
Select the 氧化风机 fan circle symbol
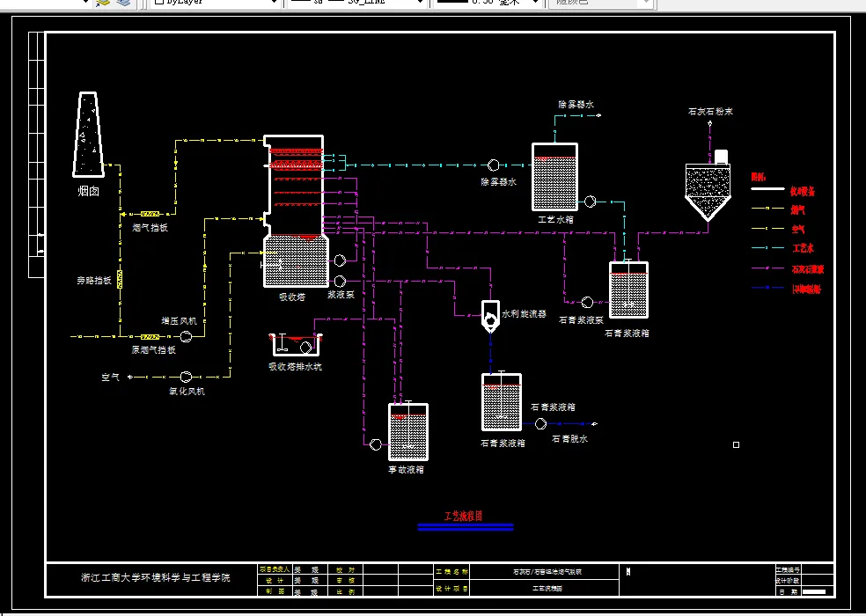[x=186, y=377]
